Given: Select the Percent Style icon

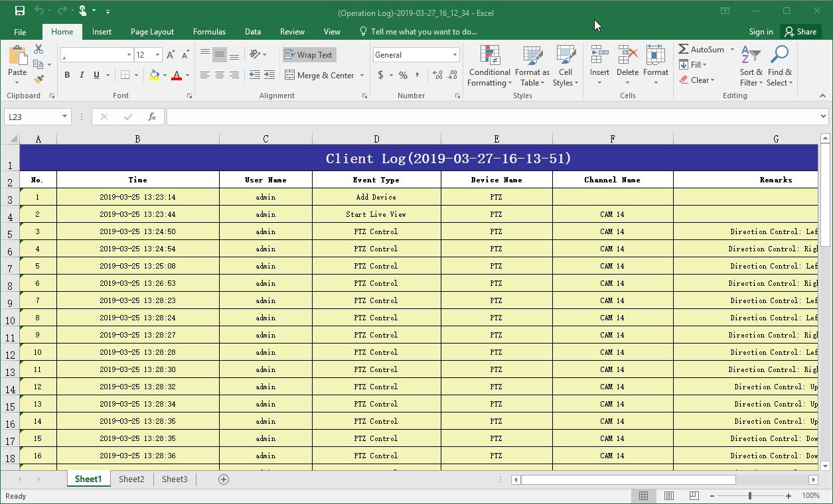Looking at the screenshot, I should click(x=402, y=76).
